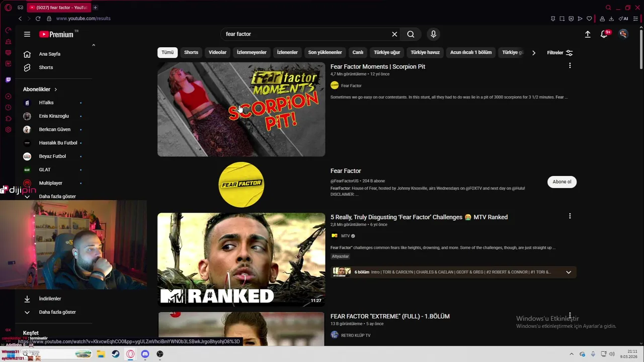Select the 'Türkiye havuz' filter chip
644x362 pixels.
pyautogui.click(x=425, y=52)
